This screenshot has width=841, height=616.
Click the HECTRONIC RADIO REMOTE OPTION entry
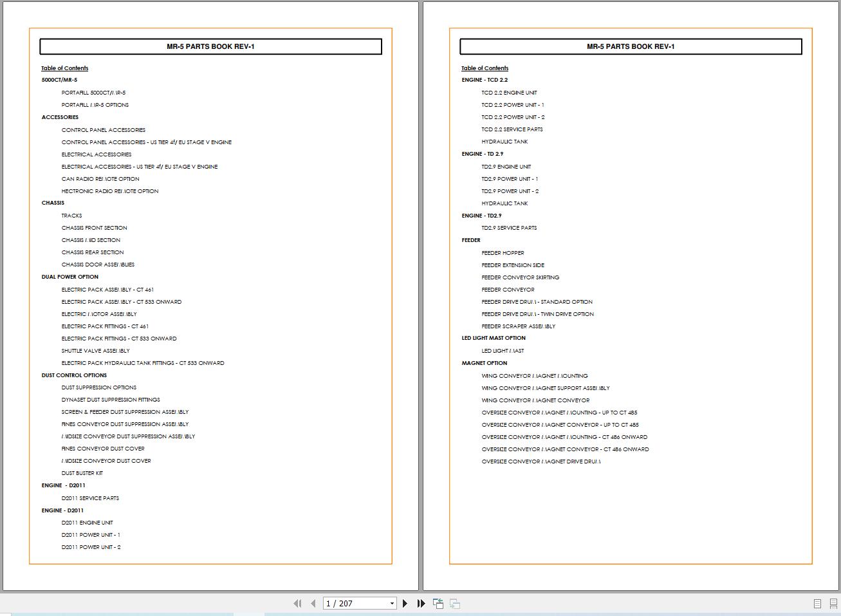click(110, 191)
